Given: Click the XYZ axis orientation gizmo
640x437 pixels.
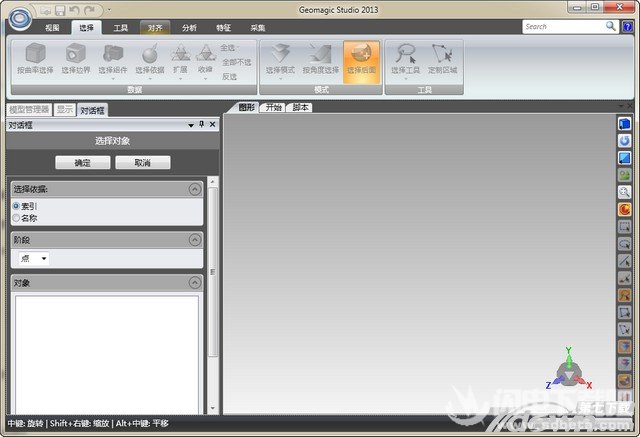Looking at the screenshot, I should point(569,369).
